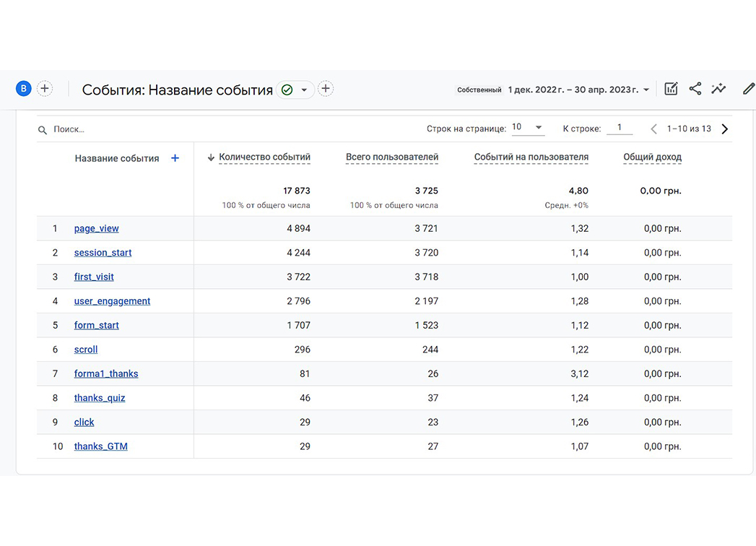The height and width of the screenshot is (546, 756).
Task: Click the edit comparisons chart icon
Action: coord(671,89)
